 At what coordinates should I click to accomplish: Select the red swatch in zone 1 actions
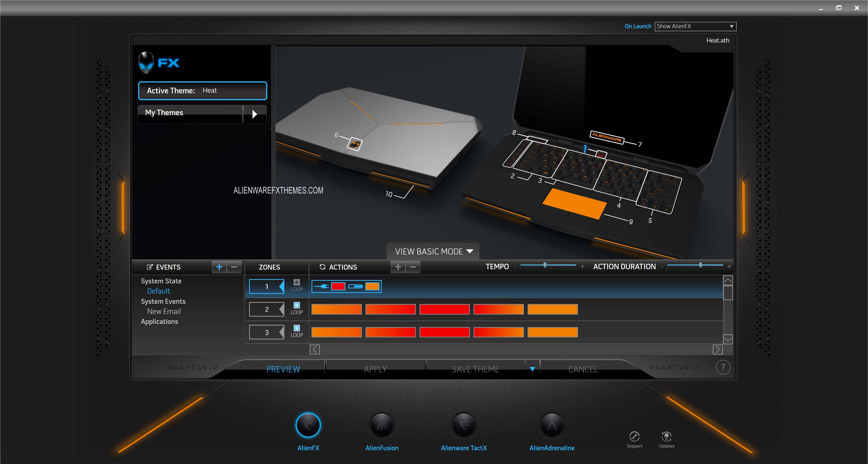point(338,286)
